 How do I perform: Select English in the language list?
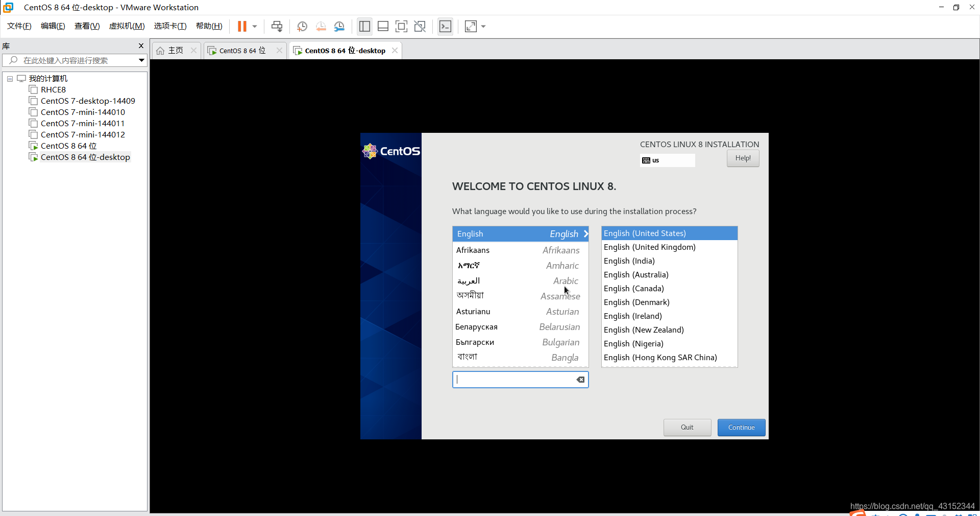tap(521, 234)
